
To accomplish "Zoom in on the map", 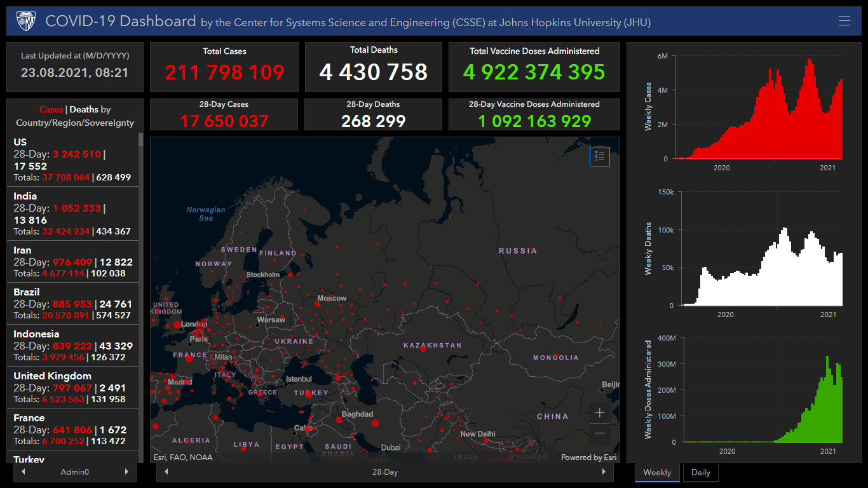I will pos(599,413).
